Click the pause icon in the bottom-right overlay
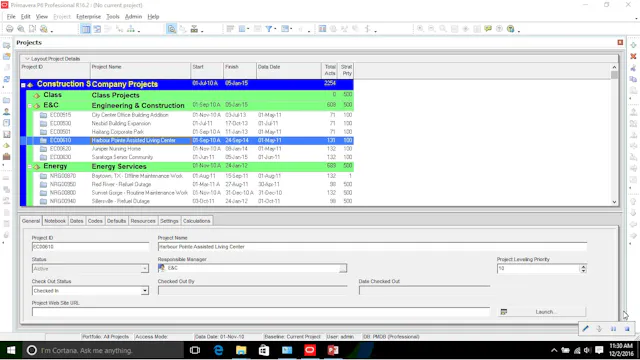 (613, 329)
